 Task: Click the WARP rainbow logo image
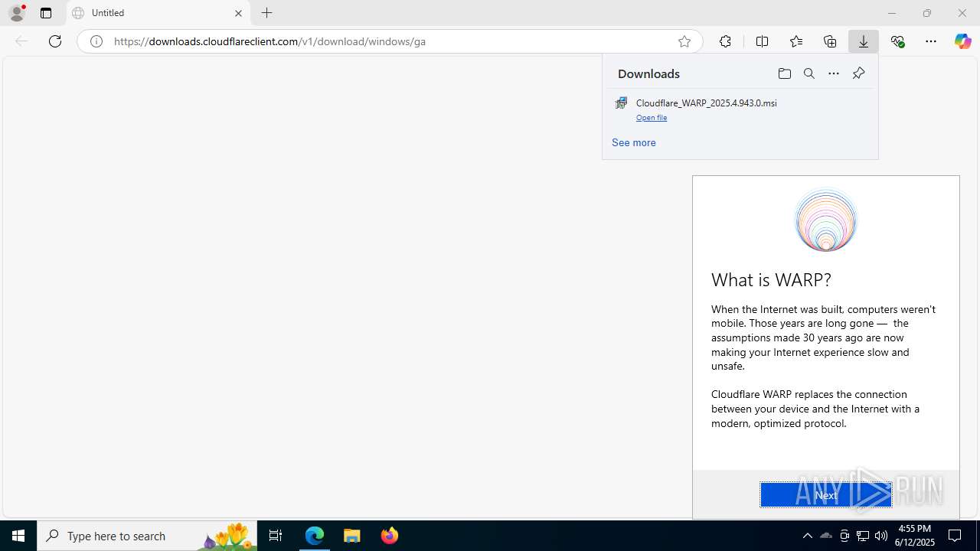(x=825, y=220)
